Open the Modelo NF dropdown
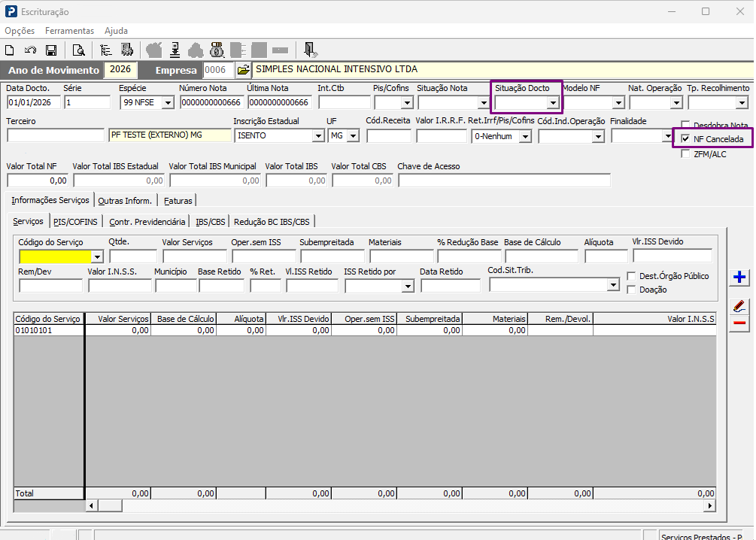 point(618,103)
